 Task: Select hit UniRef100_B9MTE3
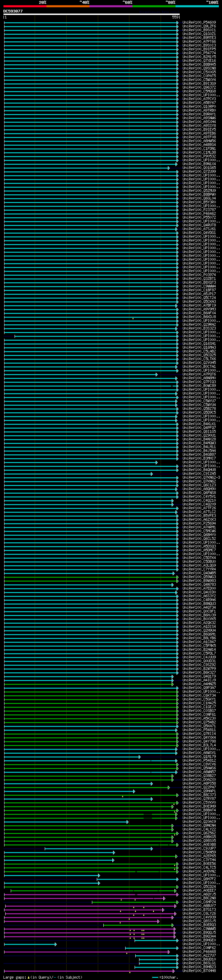[199, 38]
